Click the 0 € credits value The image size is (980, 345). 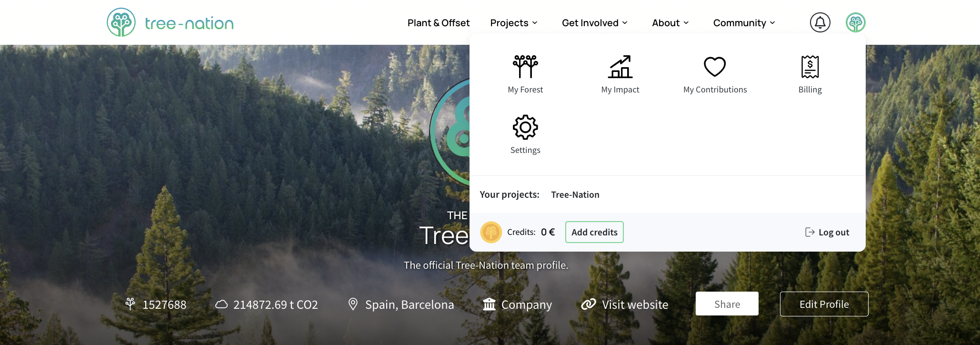[548, 232]
